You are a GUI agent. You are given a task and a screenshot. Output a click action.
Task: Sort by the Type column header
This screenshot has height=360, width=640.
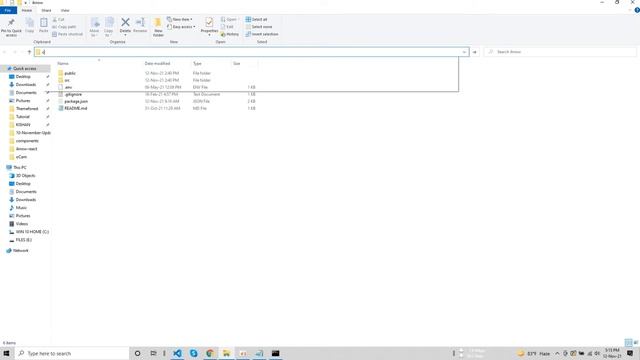click(197, 63)
